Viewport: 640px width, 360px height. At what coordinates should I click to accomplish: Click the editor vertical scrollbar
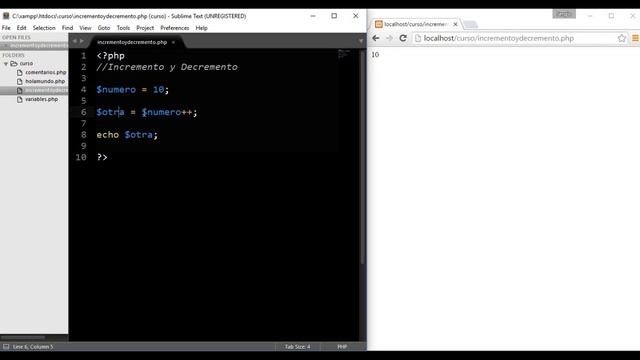coord(362,157)
